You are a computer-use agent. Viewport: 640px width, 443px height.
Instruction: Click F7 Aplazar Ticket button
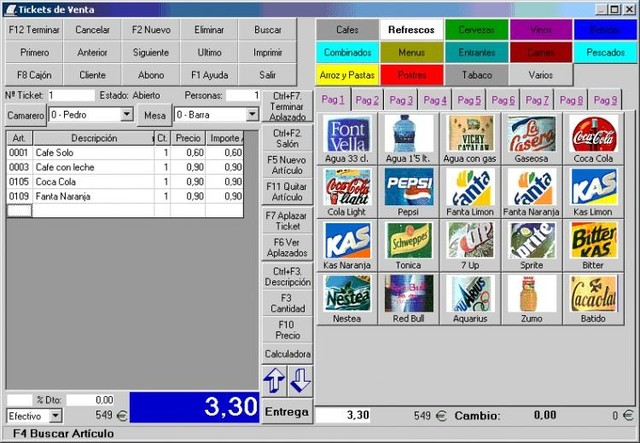click(x=287, y=221)
